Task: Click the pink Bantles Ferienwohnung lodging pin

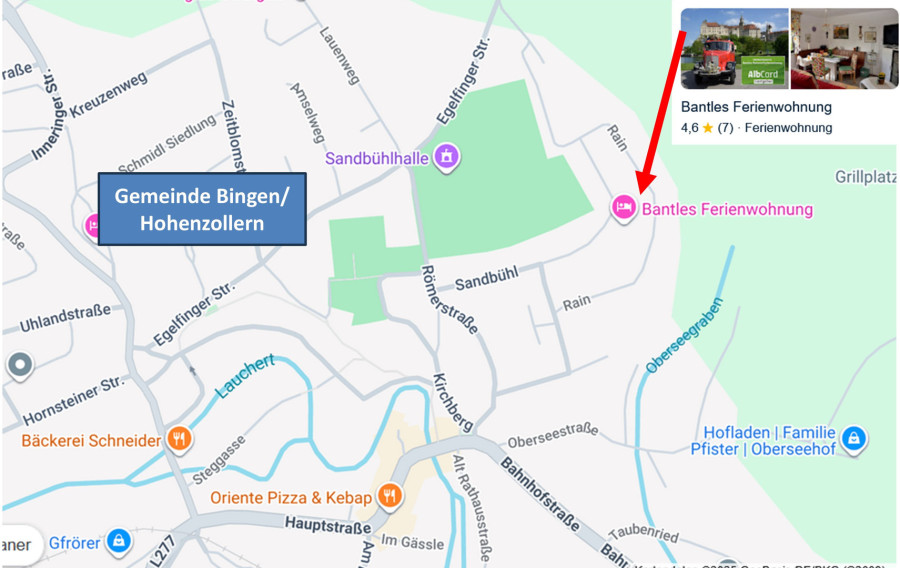Action: [624, 208]
